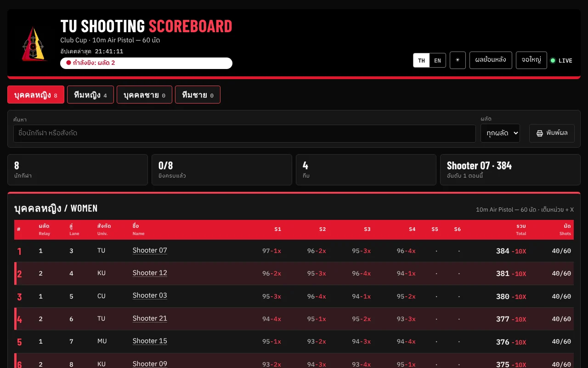This screenshot has width=588, height=368.
Task: Open the Shooter 15 link
Action: [x=150, y=341]
